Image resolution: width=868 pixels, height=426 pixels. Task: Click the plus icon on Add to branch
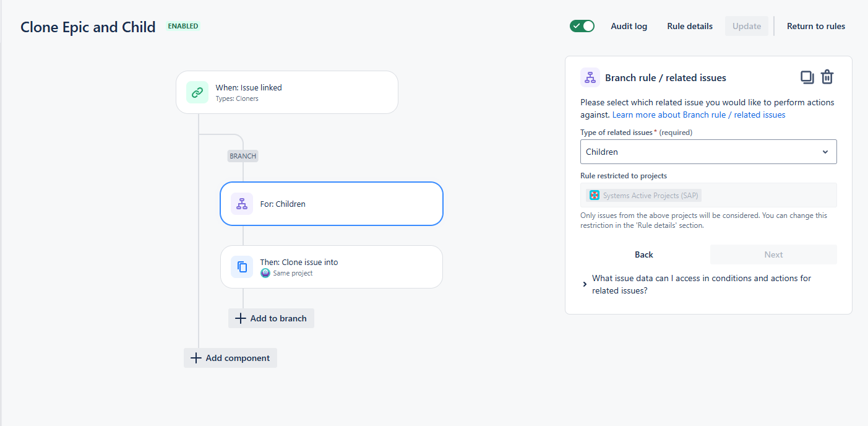point(241,318)
